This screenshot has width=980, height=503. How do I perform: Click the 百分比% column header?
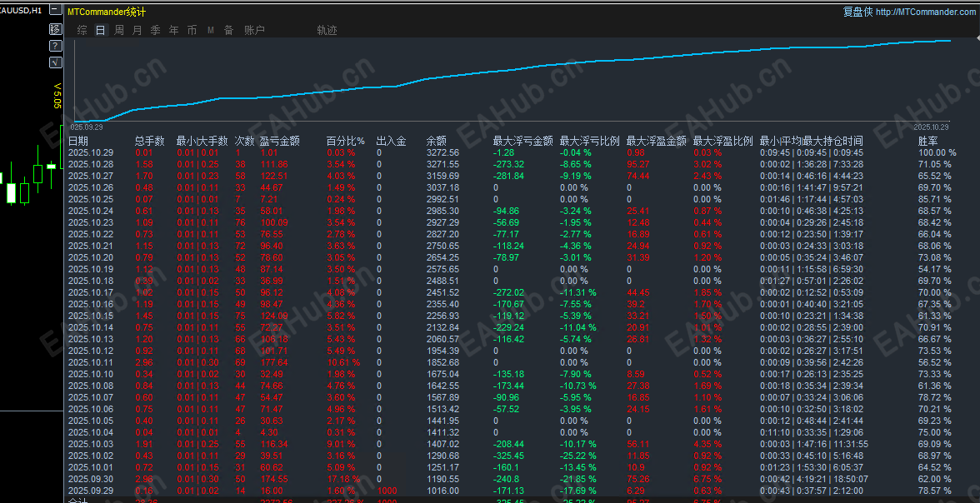(346, 142)
